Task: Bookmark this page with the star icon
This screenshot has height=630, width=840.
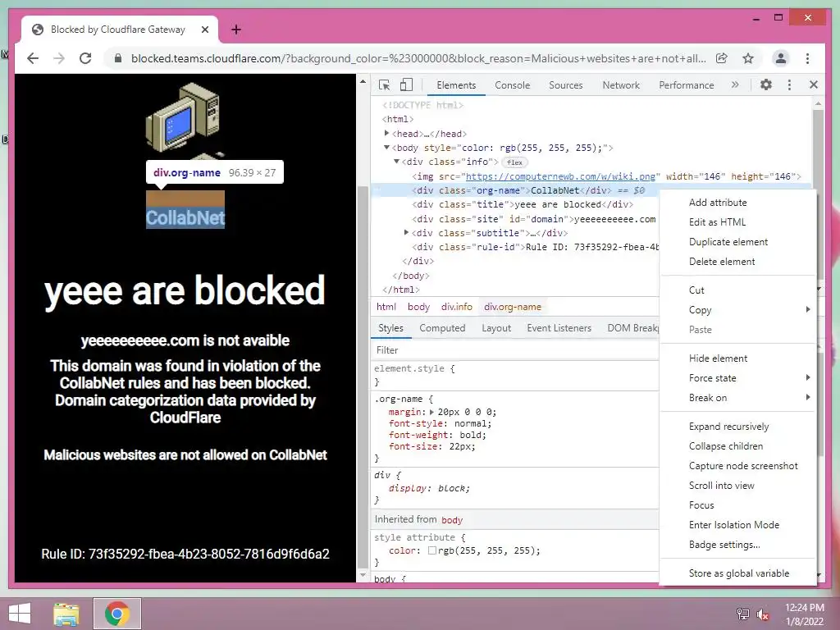Action: point(748,58)
